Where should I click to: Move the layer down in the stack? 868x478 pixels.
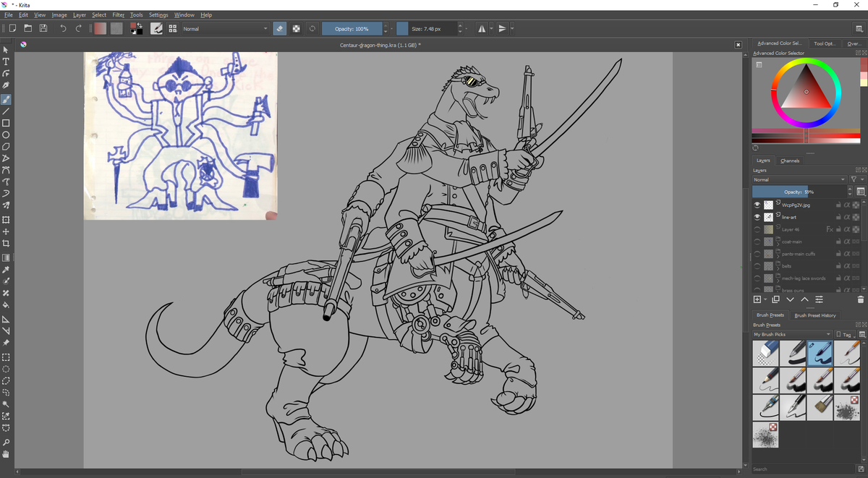tap(790, 299)
